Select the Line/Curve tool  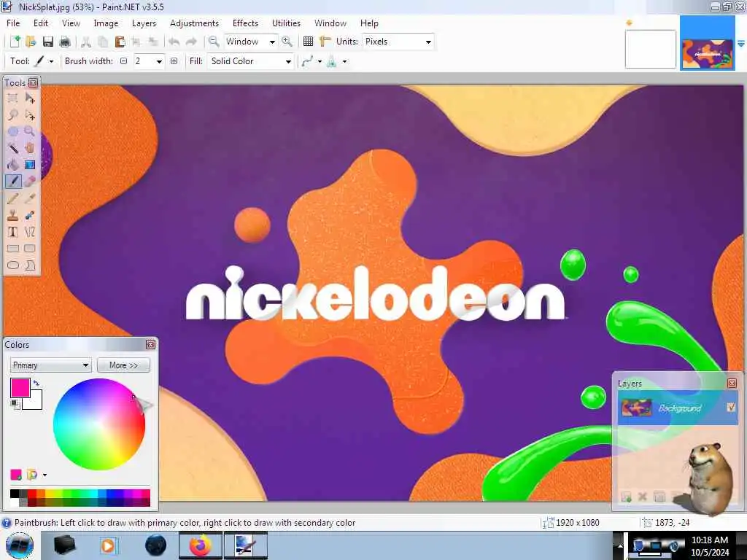(x=30, y=232)
